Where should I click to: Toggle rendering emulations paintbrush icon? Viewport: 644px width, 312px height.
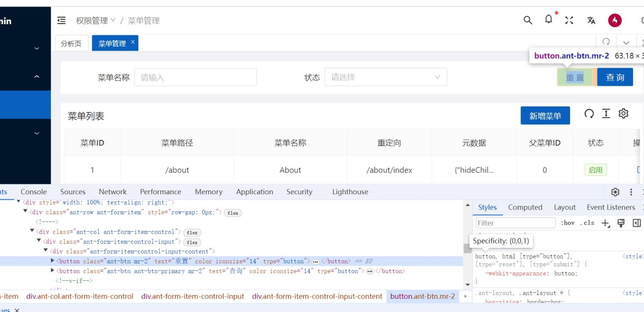[621, 223]
